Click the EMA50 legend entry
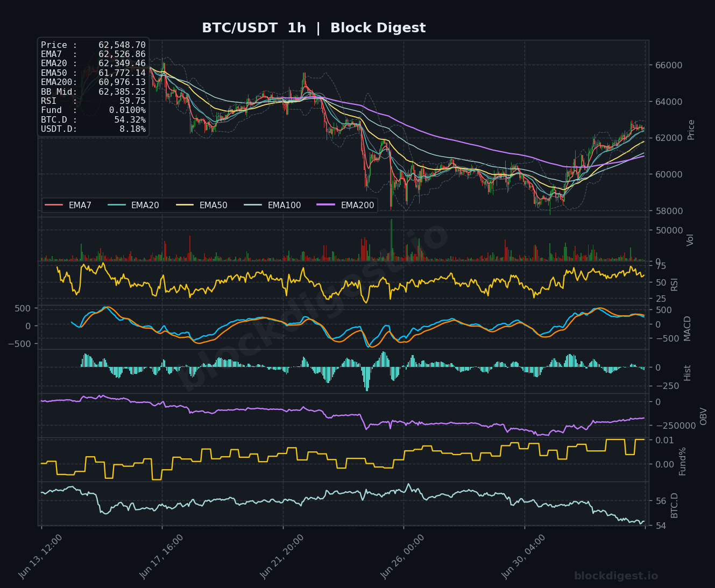715x588 pixels. pyautogui.click(x=202, y=206)
